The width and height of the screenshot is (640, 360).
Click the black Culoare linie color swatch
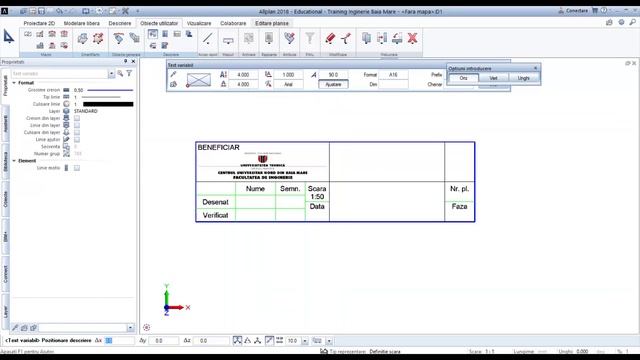pos(108,104)
